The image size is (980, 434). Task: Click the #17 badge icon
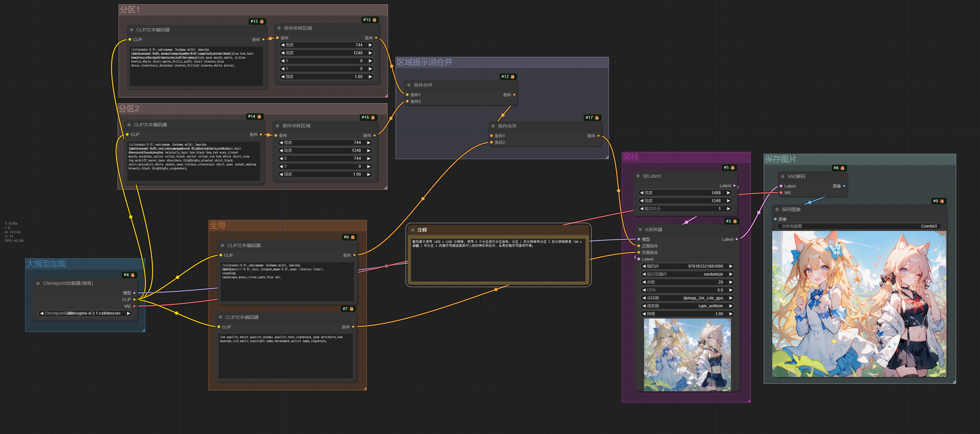[x=596, y=117]
